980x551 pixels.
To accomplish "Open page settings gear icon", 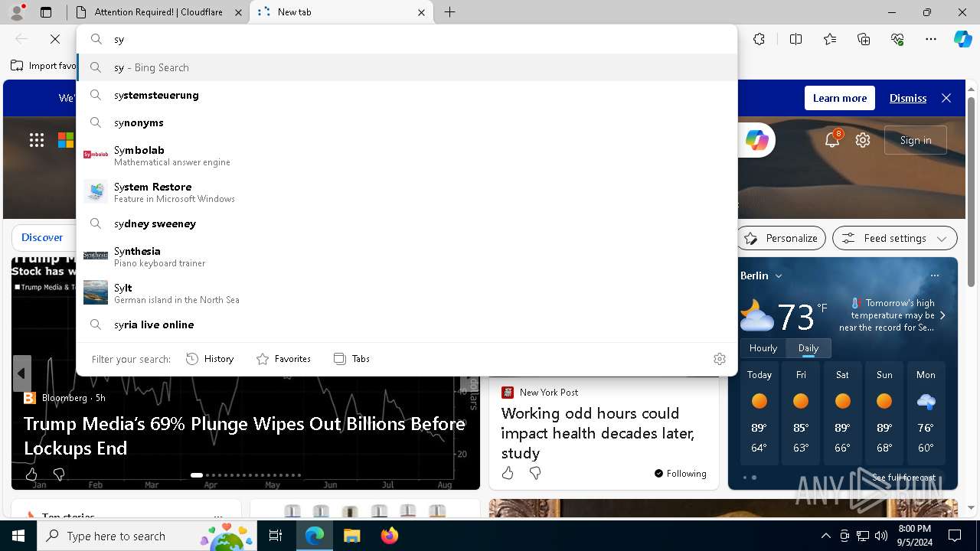I will (863, 140).
